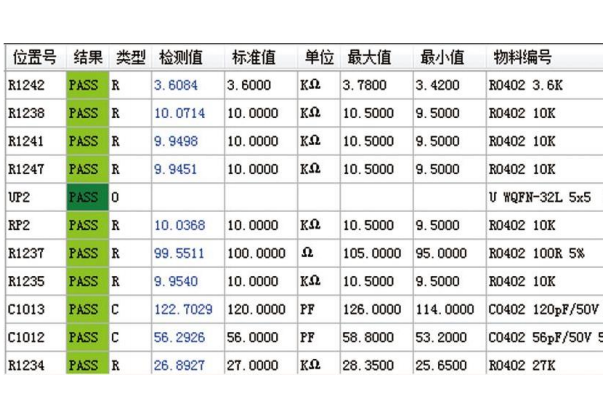Sort by the 检测值 column header
The image size is (603, 408).
pos(182,57)
